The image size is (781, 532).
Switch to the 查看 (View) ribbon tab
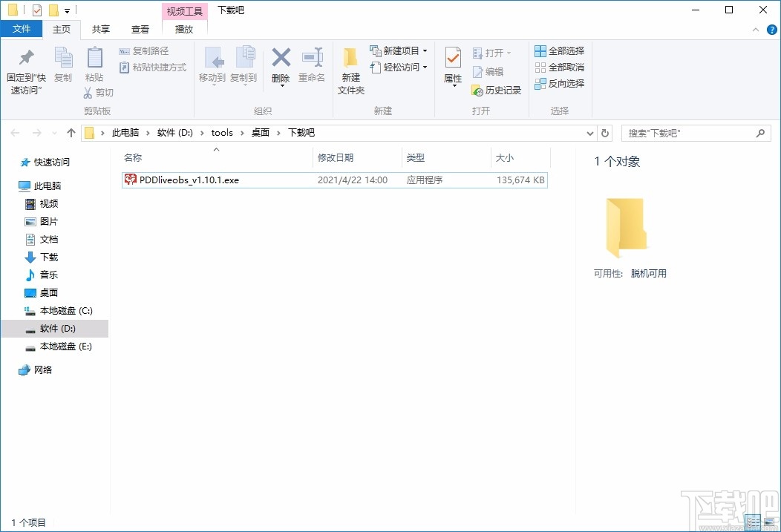(140, 29)
